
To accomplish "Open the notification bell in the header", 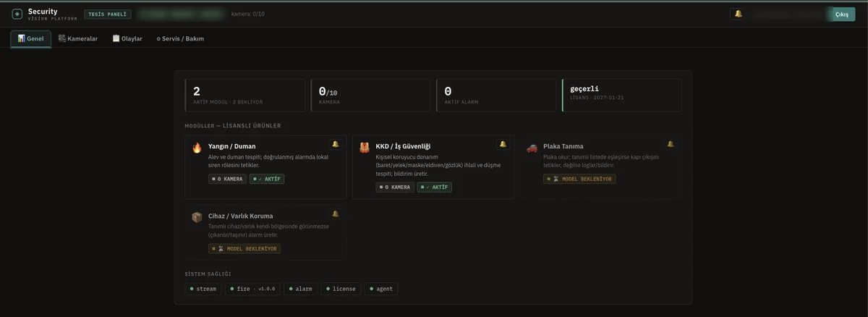I will coord(739,14).
